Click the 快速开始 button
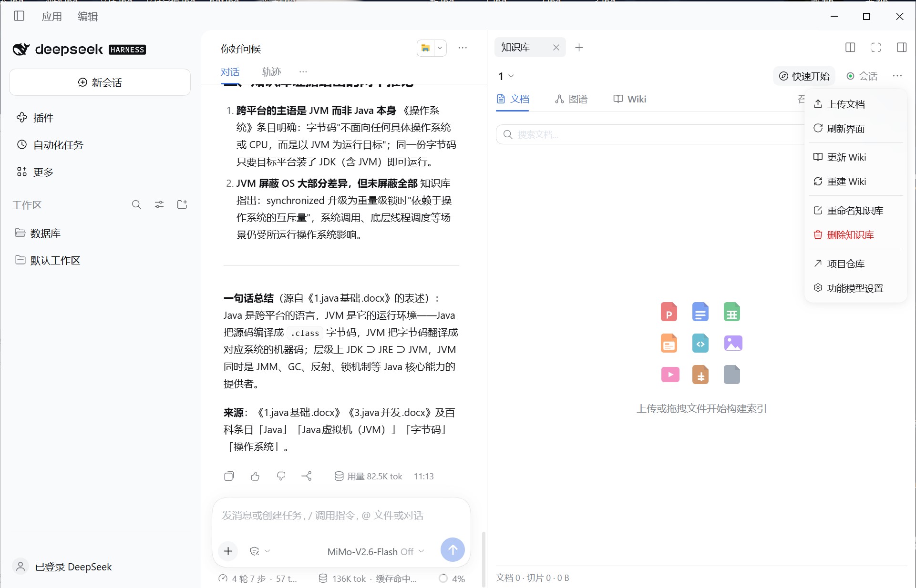 (x=804, y=76)
